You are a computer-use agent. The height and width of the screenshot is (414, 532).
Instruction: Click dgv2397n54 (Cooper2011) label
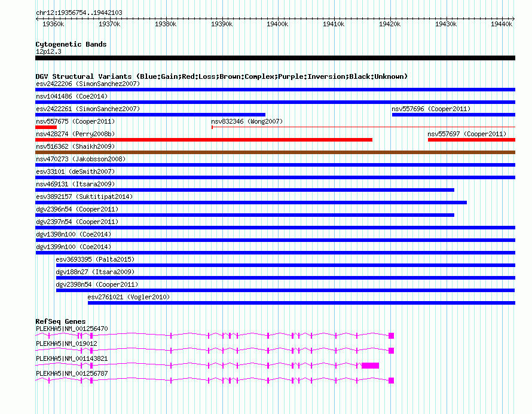click(77, 222)
